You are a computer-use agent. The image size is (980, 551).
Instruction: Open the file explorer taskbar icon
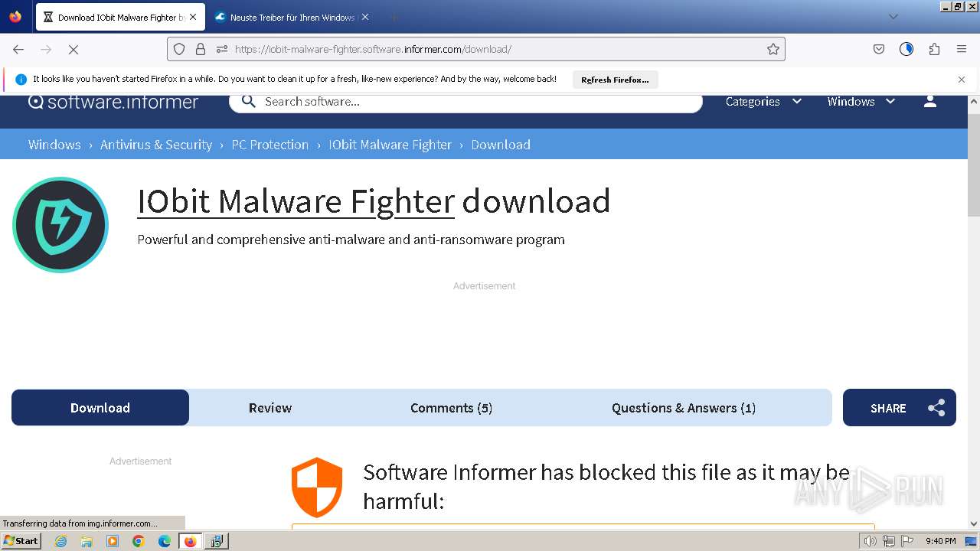[x=87, y=541]
